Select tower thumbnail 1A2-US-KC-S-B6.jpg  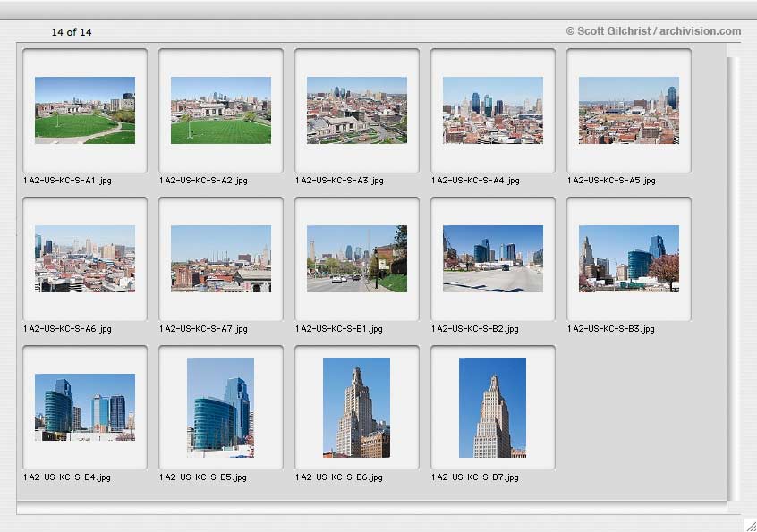357,408
